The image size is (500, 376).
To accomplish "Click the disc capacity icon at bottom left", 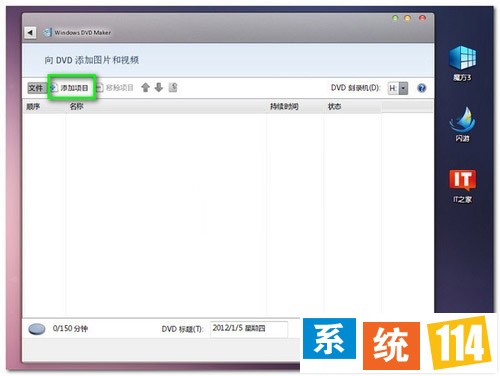I will click(x=37, y=329).
